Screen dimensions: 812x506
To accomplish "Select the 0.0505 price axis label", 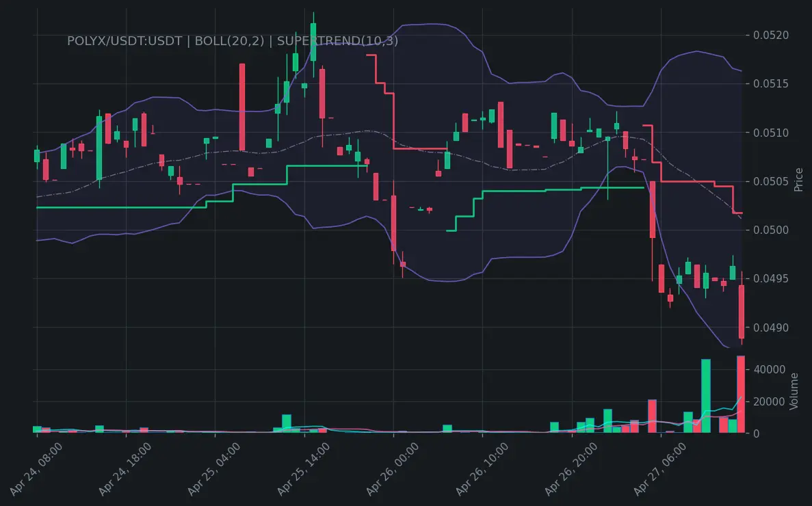I will pos(770,182).
